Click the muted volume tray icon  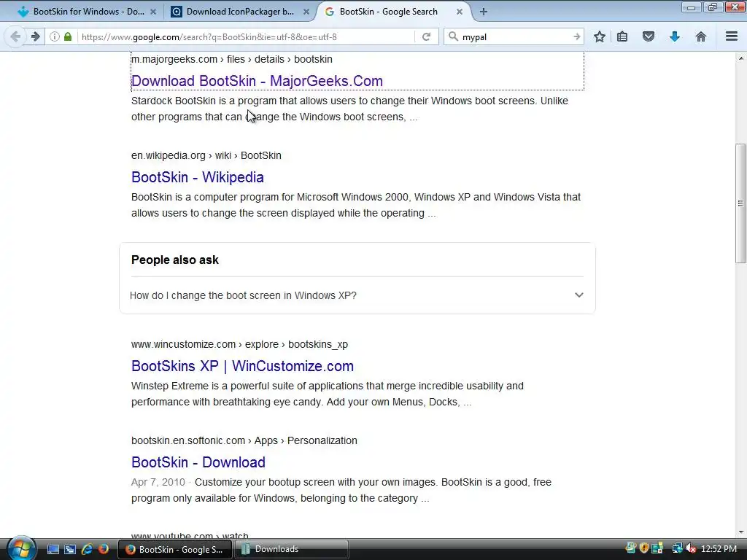(x=691, y=548)
